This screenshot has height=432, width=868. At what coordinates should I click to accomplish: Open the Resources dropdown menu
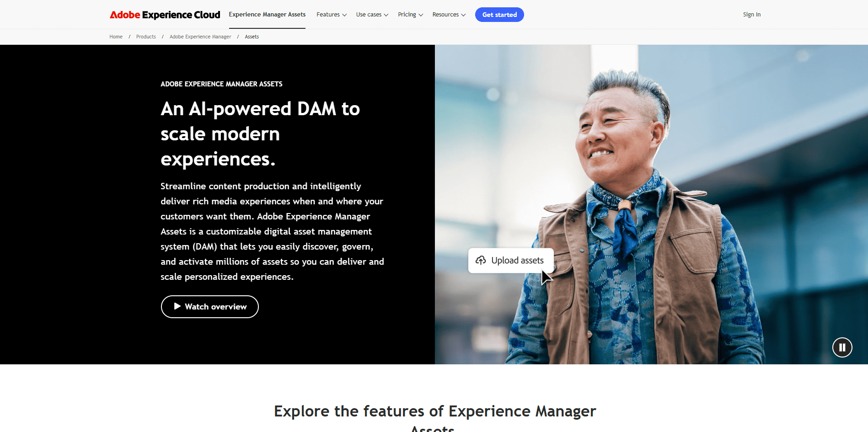(x=449, y=15)
